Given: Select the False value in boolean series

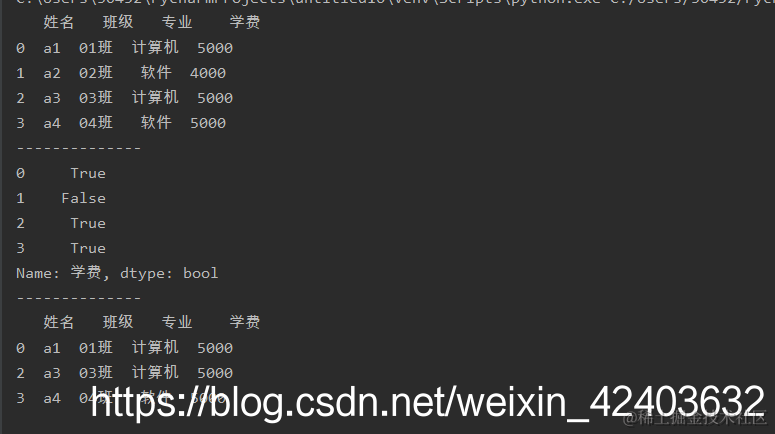Looking at the screenshot, I should [x=84, y=198].
